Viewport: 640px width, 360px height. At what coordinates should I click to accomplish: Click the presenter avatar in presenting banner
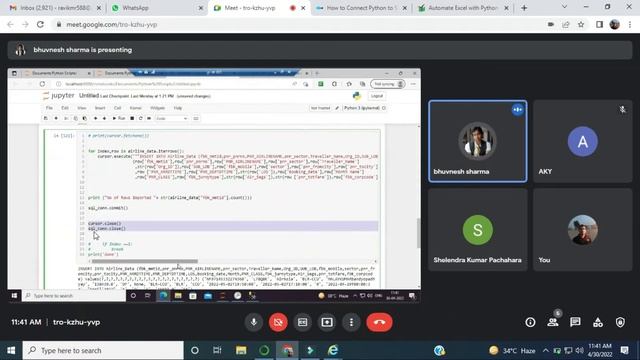20,50
